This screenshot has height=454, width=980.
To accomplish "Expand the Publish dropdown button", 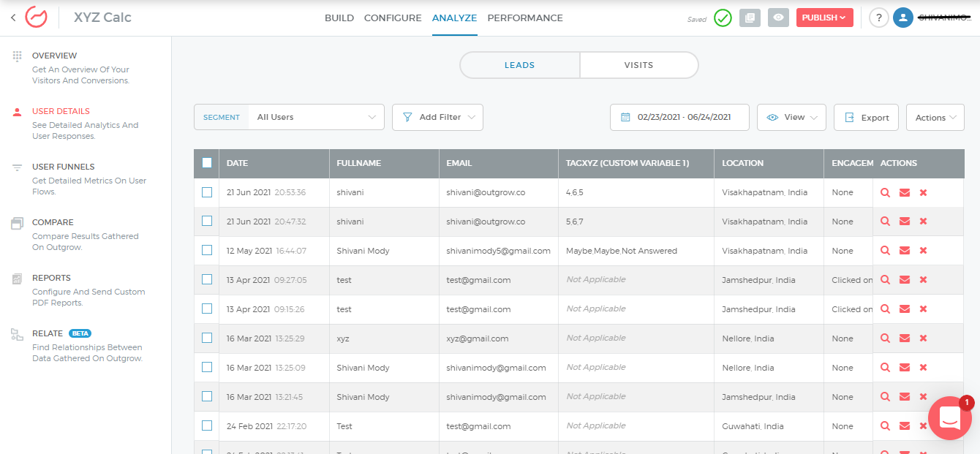I will click(x=824, y=18).
